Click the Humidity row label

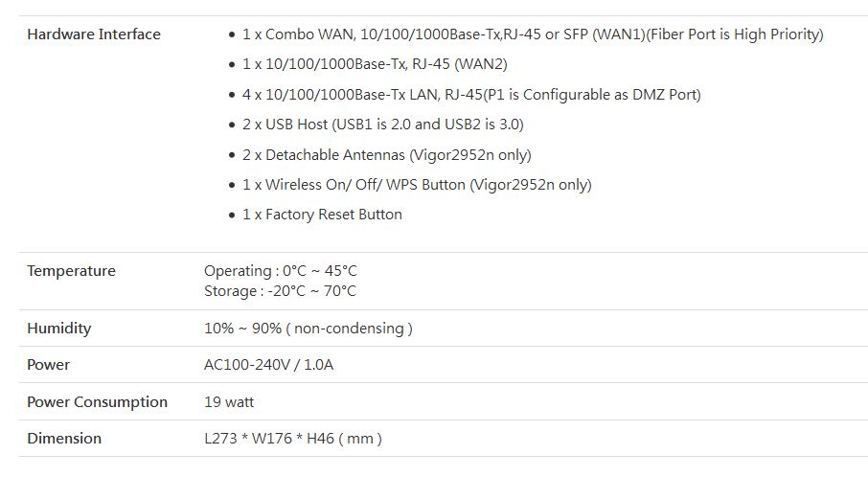(59, 329)
